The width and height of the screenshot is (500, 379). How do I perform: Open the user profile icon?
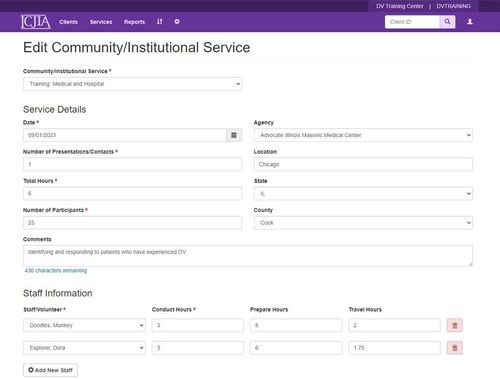click(470, 22)
